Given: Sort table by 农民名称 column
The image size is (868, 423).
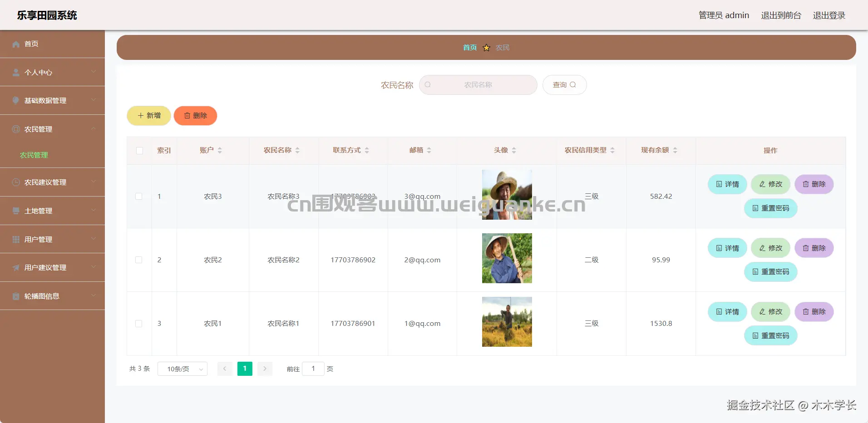Looking at the screenshot, I should (297, 150).
